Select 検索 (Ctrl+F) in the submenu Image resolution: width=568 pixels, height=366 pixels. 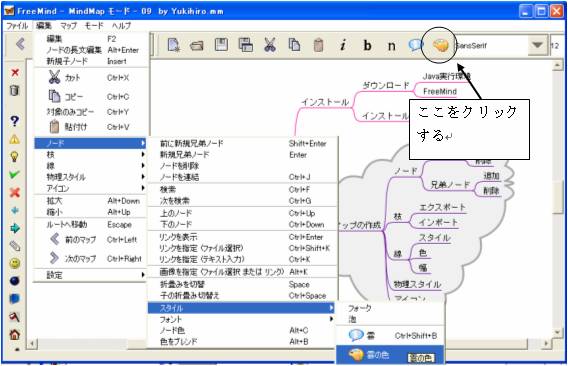pyautogui.click(x=242, y=190)
